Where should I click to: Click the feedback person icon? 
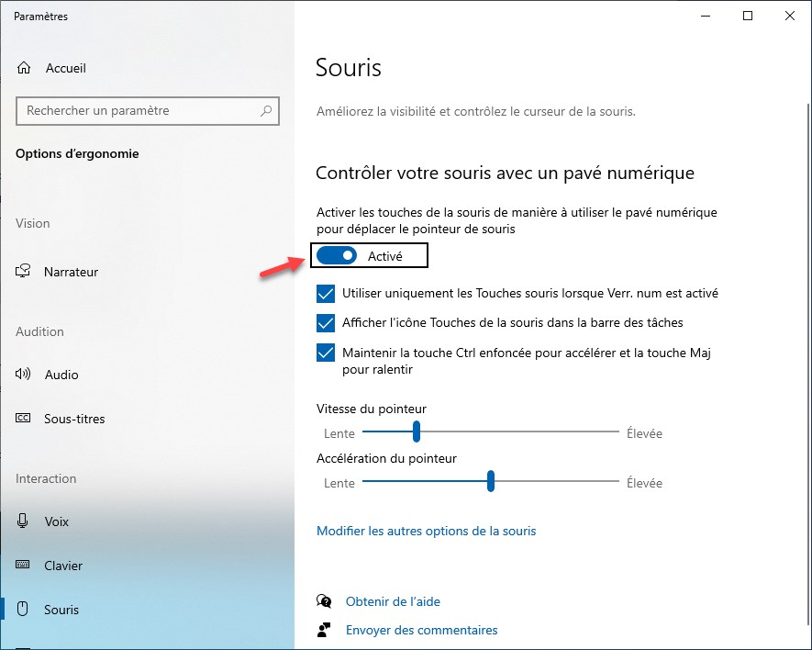324,630
